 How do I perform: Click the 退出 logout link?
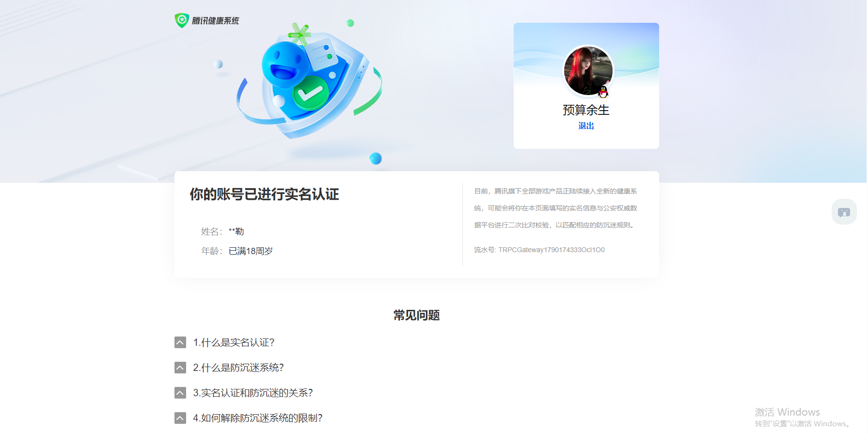coord(586,126)
